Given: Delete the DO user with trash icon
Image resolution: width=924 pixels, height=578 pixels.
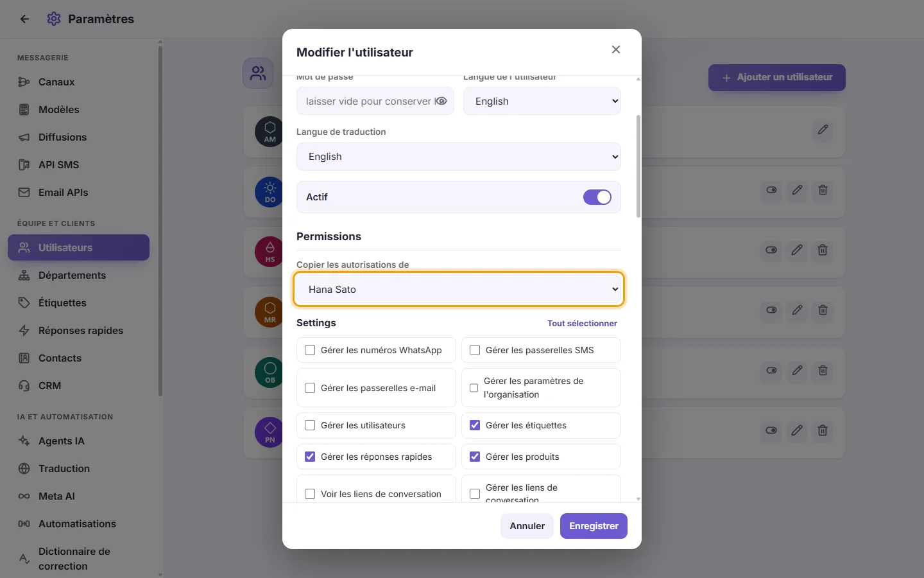Looking at the screenshot, I should 823,190.
